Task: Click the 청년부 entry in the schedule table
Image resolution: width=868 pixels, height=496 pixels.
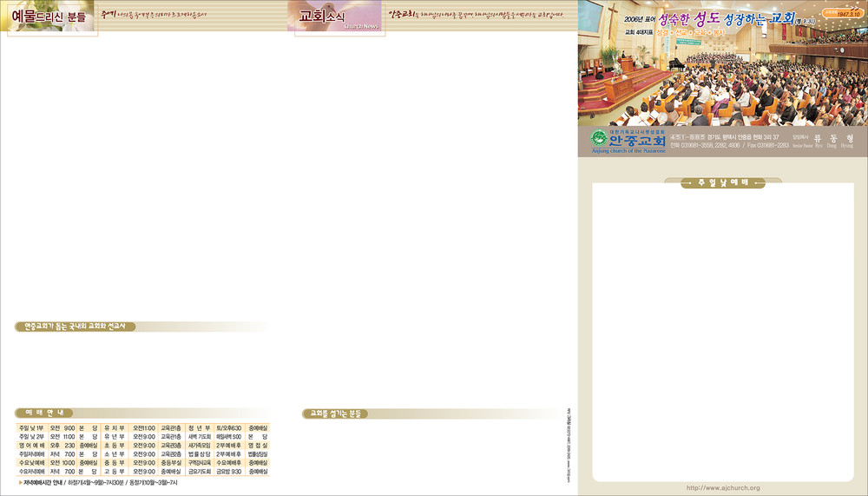Action: point(200,428)
